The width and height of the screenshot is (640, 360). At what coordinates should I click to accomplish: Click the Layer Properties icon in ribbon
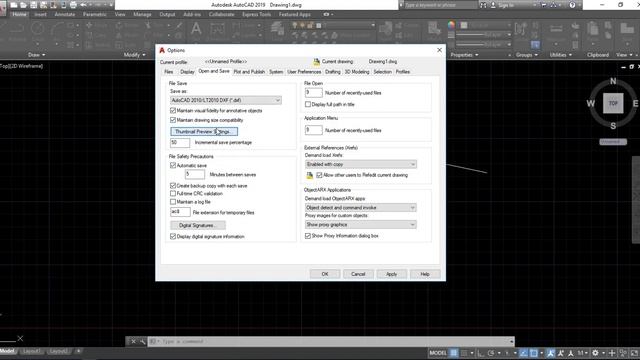pos(278,29)
